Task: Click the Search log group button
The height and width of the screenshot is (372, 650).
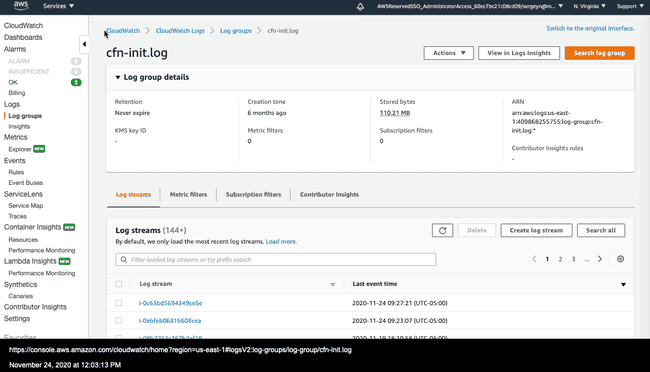Action: click(x=599, y=53)
